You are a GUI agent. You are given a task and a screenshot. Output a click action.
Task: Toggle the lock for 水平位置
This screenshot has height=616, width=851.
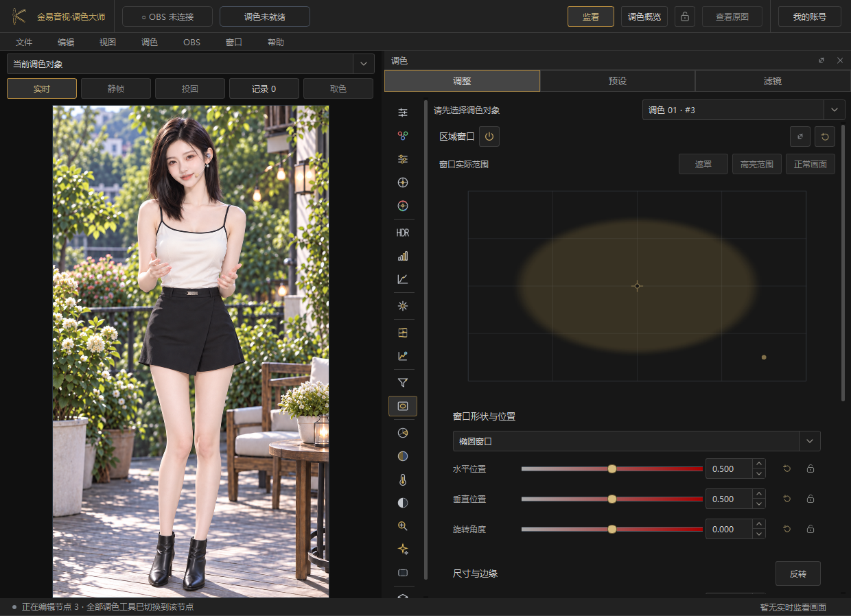(x=811, y=469)
